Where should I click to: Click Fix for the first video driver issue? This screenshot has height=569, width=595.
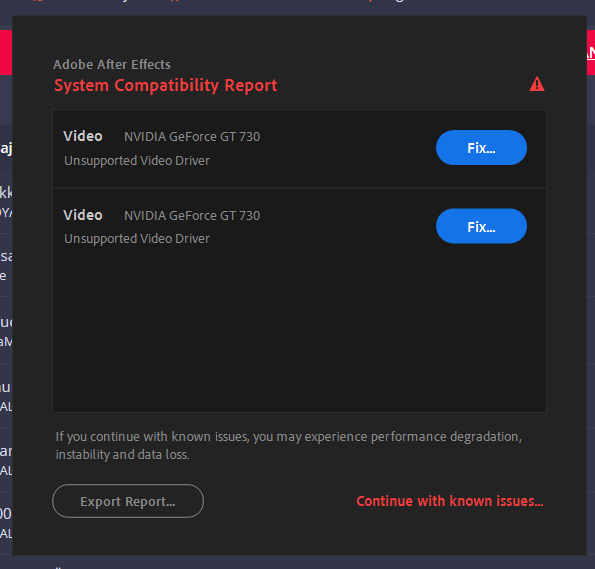481,148
